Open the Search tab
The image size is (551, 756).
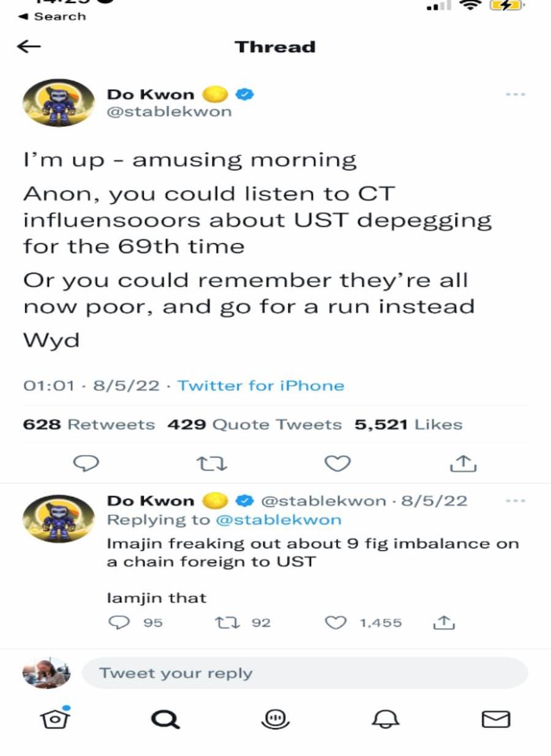(165, 718)
